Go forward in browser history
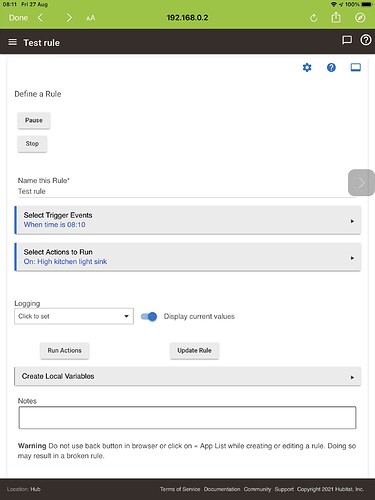Image resolution: width=375 pixels, height=500 pixels. (69, 18)
